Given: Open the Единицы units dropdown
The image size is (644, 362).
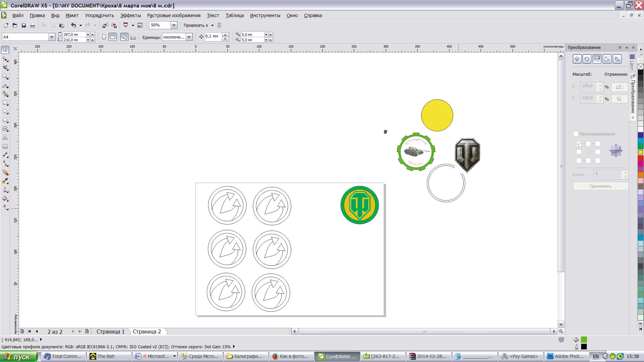Looking at the screenshot, I should coord(189,37).
